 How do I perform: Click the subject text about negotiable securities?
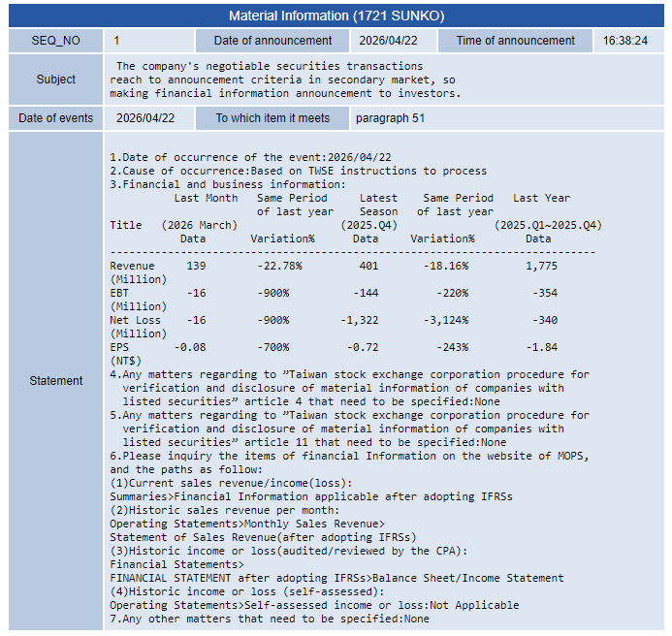click(283, 79)
